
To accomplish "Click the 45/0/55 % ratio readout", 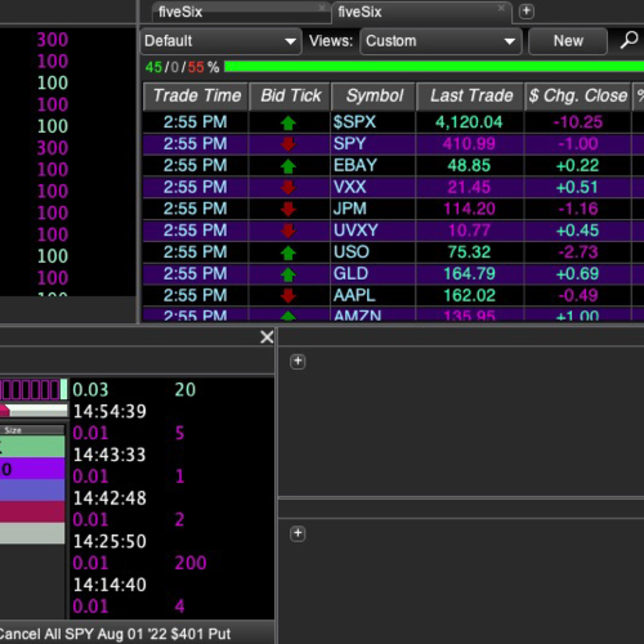I will (182, 67).
